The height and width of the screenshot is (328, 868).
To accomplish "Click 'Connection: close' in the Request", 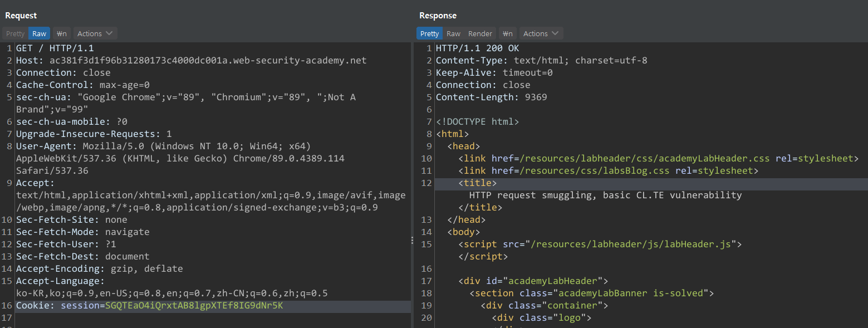I will click(63, 72).
